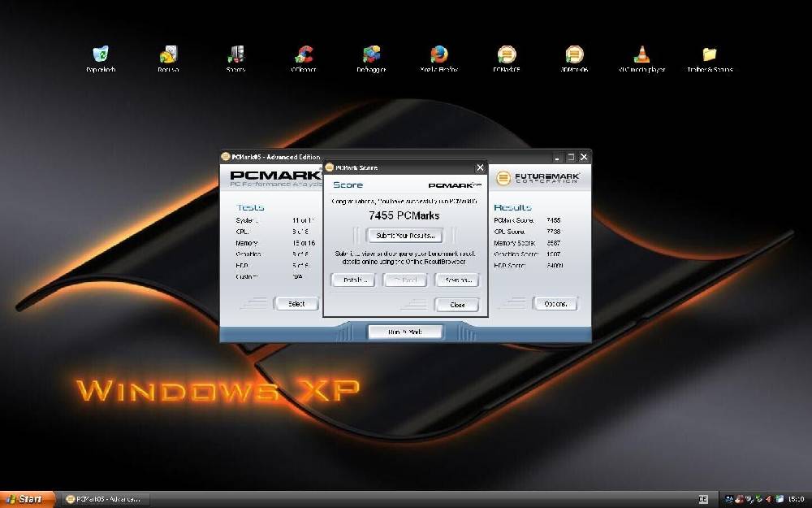
Task: Switch to PCMark05 taskbar button
Action: coord(106,499)
